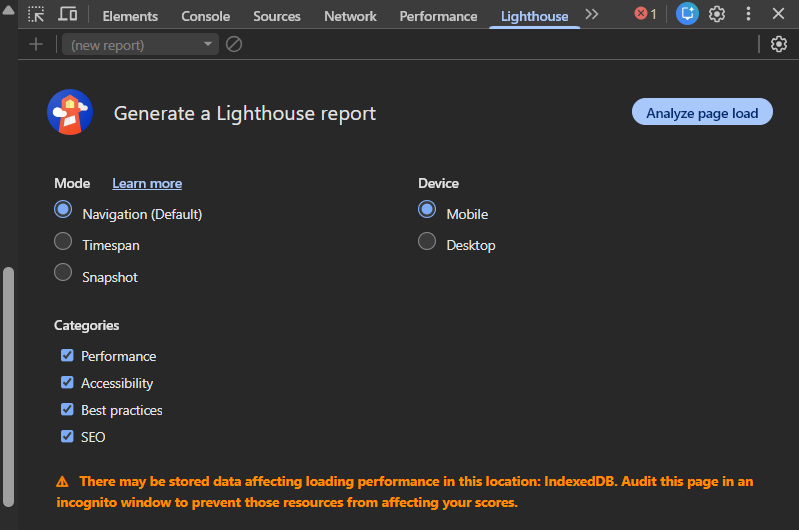Switch to the Sources tab
This screenshot has width=799, height=530.
pos(277,16)
